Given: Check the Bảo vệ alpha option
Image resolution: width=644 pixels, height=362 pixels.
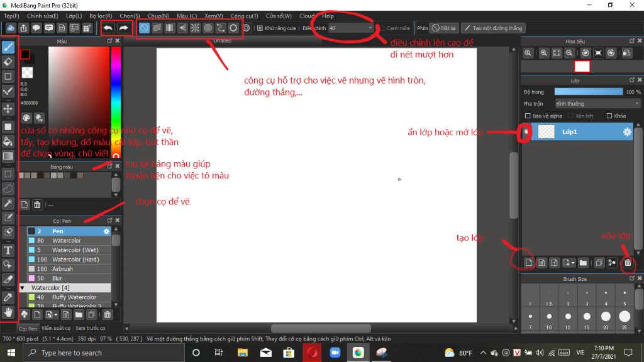Looking at the screenshot, I should point(528,116).
